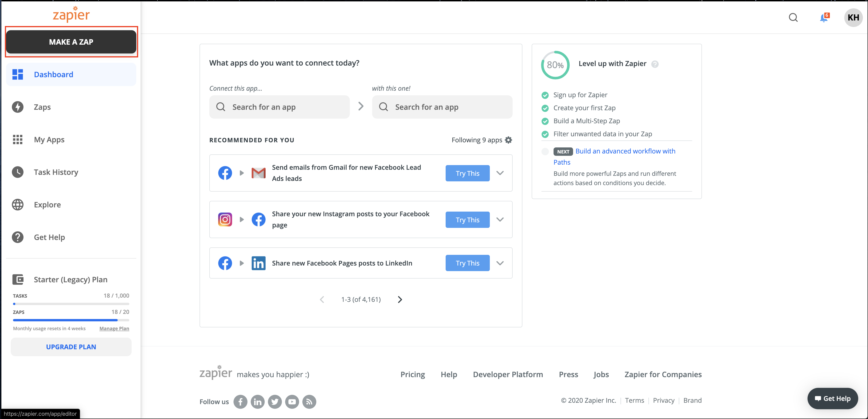Open the Jobs footer link
The image size is (868, 419).
click(601, 375)
